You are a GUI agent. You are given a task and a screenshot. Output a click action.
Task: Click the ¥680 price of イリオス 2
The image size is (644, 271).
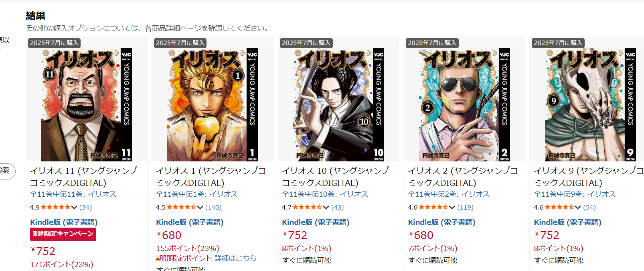click(421, 235)
